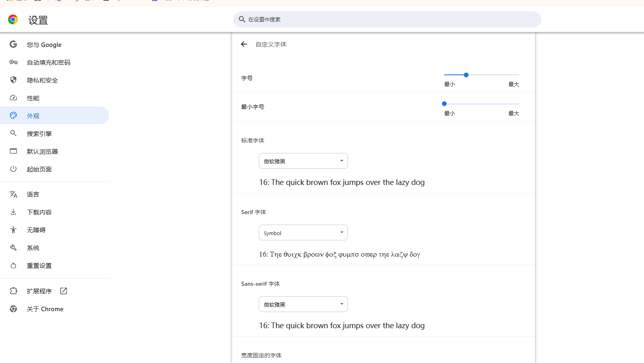
Task: Click the 标准字体 sample preview text
Action: point(342,183)
